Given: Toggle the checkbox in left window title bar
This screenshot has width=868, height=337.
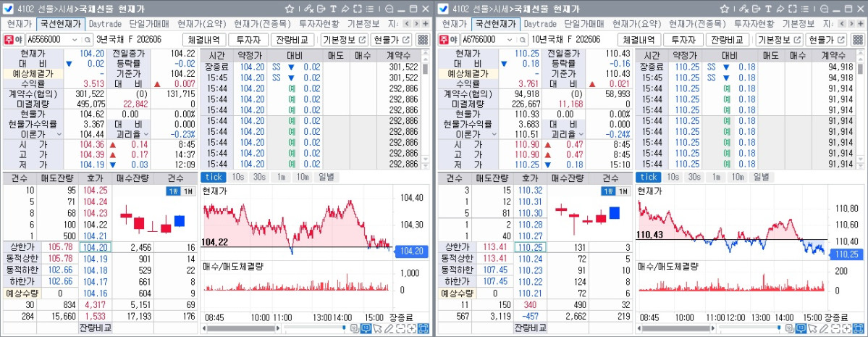Looking at the screenshot, I should [8, 9].
